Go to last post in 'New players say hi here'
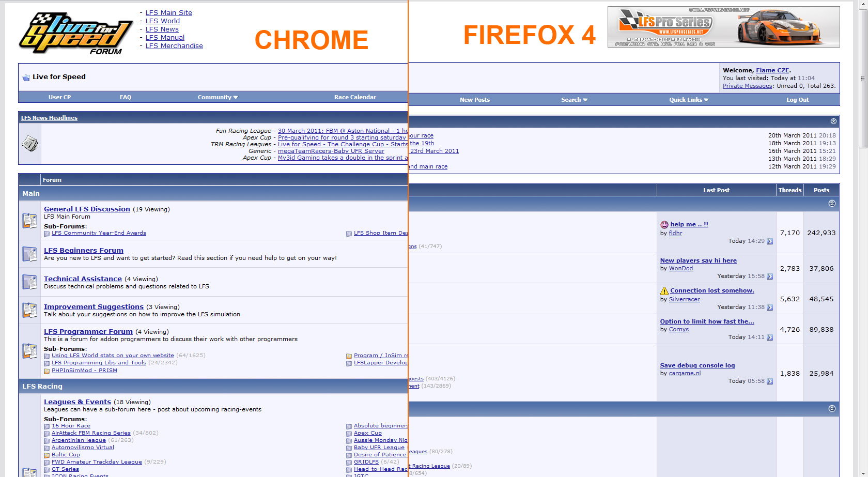The image size is (868, 477). click(x=770, y=276)
